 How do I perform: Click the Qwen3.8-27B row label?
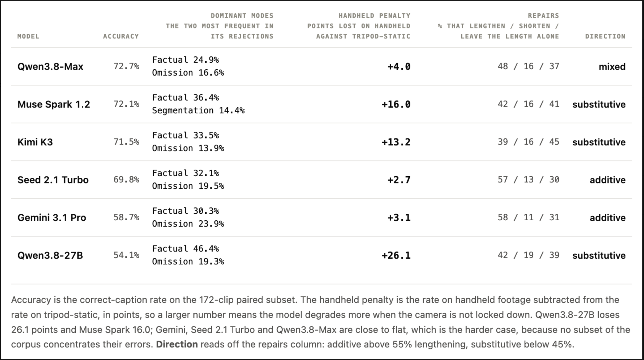coord(50,255)
